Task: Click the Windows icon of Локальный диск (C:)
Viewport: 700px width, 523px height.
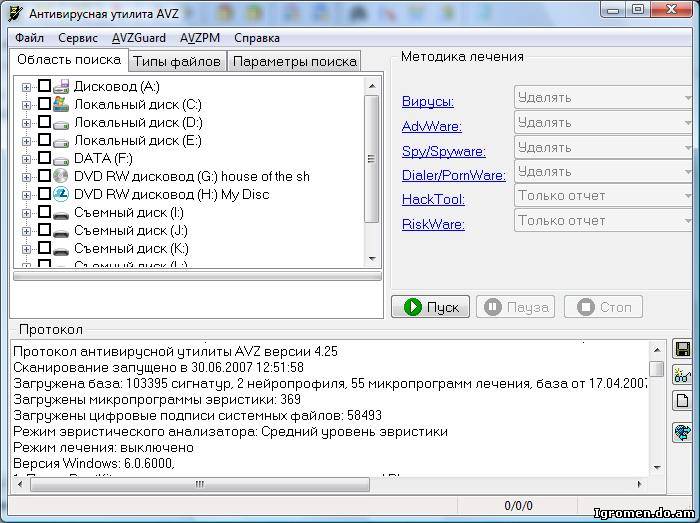Action: coord(61,104)
